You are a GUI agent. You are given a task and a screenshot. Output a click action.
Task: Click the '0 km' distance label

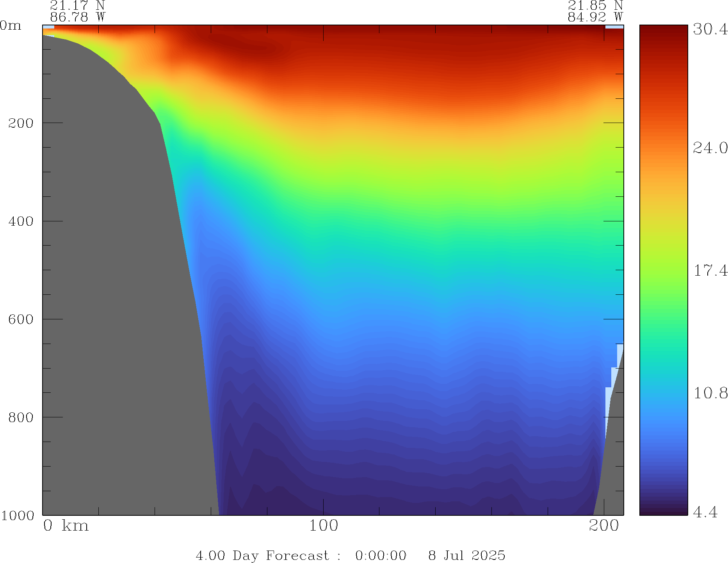pyautogui.click(x=66, y=526)
